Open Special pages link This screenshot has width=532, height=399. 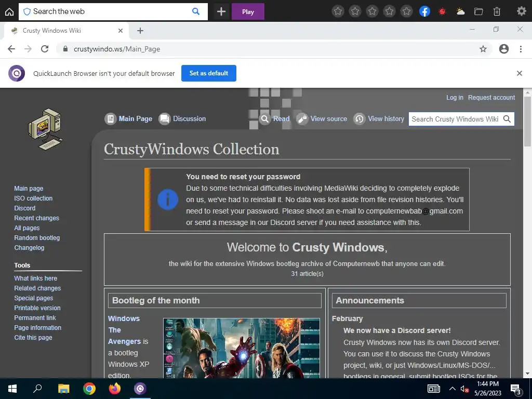[34, 298]
